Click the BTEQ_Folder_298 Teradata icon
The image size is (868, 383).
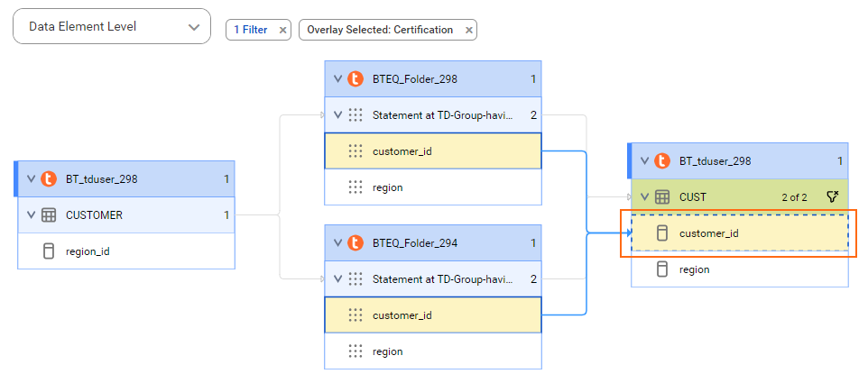click(356, 79)
